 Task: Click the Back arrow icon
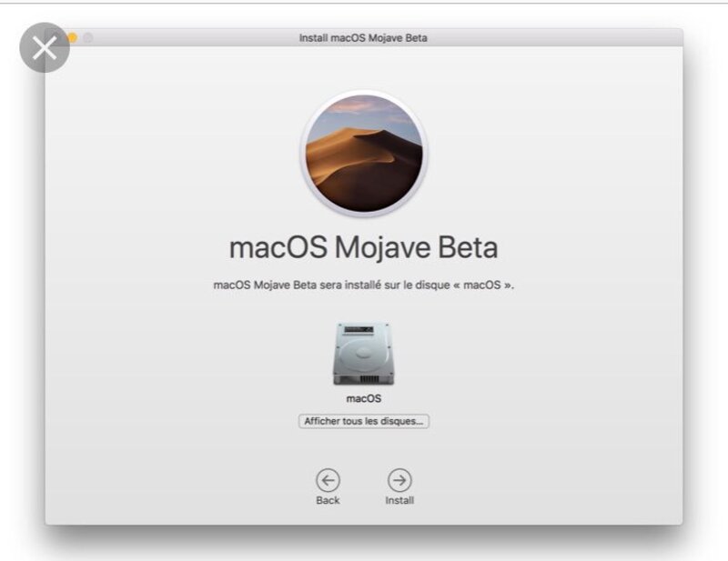[x=328, y=480]
